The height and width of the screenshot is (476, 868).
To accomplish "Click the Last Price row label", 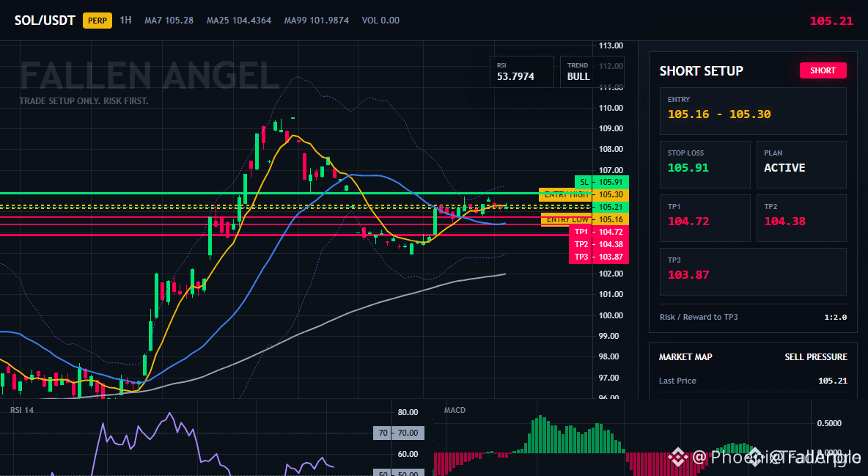I will [x=677, y=381].
